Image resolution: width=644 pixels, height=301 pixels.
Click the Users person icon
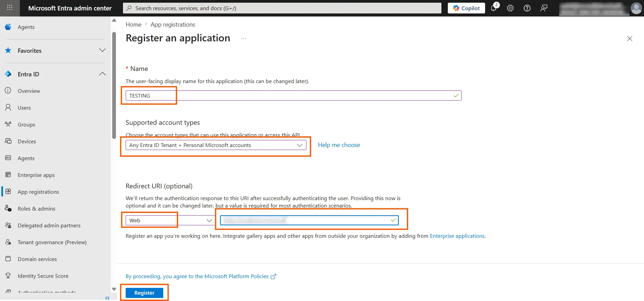(x=8, y=108)
